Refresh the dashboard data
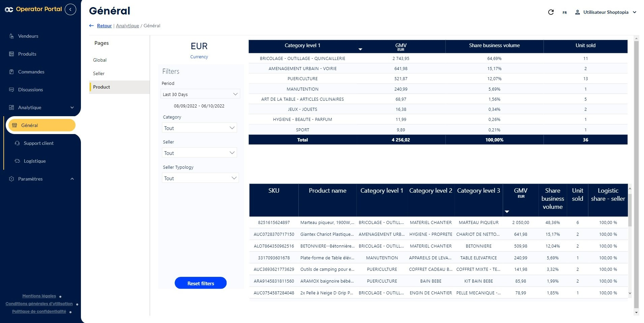 (x=551, y=12)
